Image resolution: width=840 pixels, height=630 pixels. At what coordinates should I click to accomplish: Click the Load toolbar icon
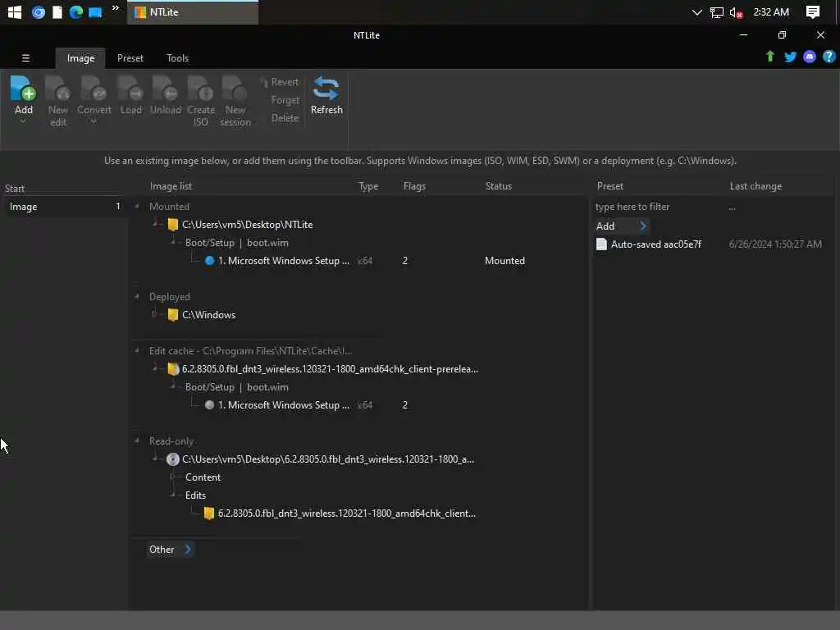(130, 89)
